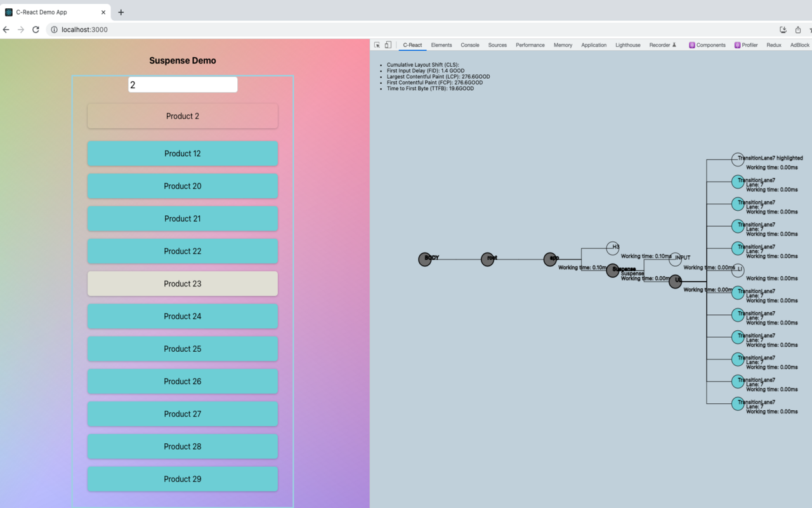
Task: Click the site information icon in address bar
Action: [54, 29]
